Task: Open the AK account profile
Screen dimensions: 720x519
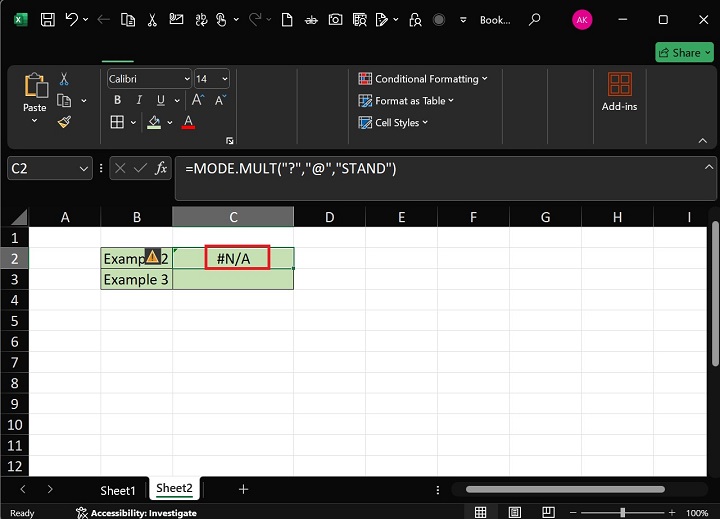Action: click(582, 20)
